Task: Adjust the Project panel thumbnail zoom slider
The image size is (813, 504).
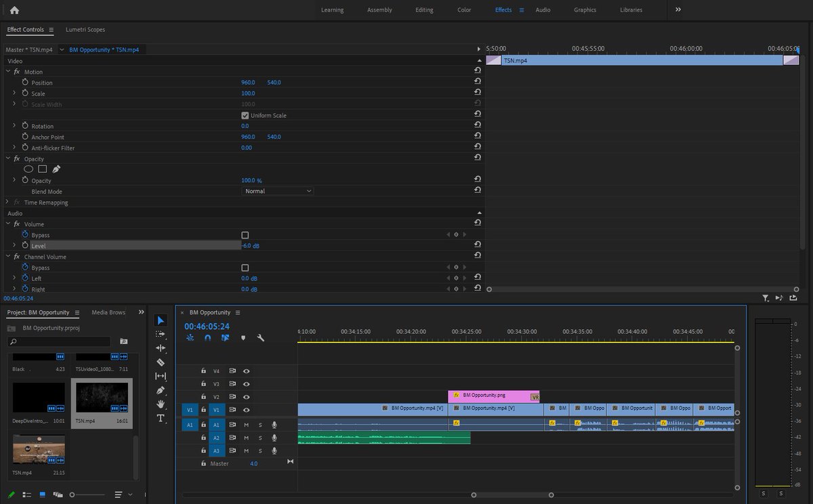Action: pos(88,495)
